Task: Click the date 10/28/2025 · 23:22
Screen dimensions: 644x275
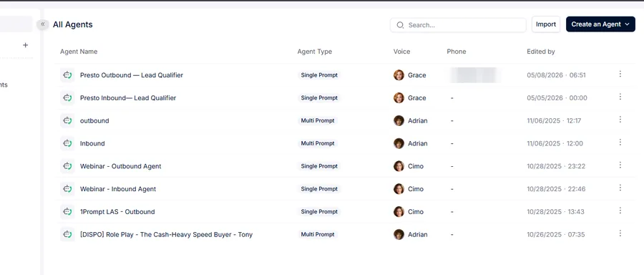Action: [x=556, y=166]
